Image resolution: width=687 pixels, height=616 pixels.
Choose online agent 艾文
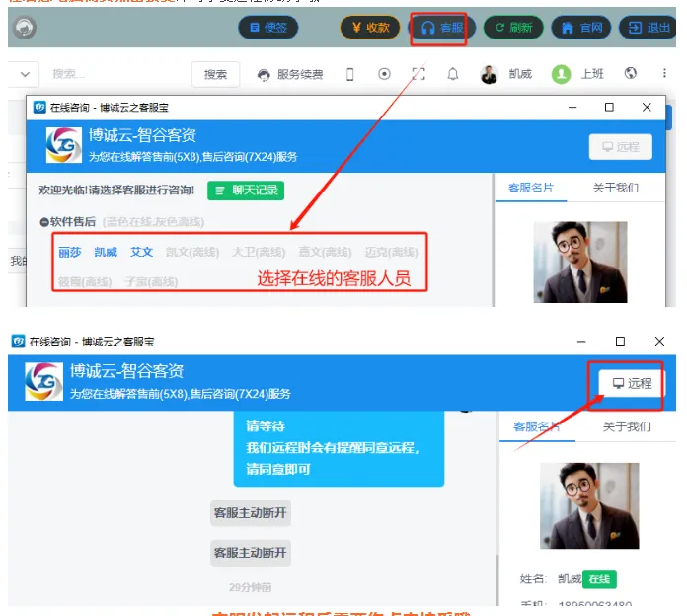tap(142, 252)
